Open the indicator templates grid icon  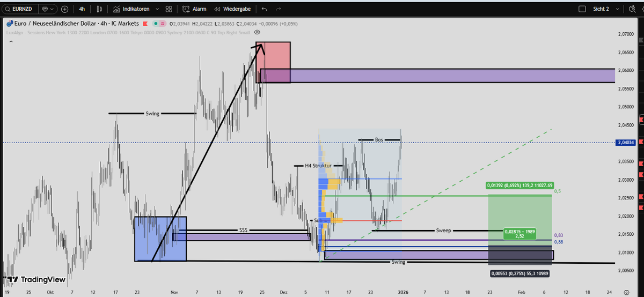tap(169, 9)
